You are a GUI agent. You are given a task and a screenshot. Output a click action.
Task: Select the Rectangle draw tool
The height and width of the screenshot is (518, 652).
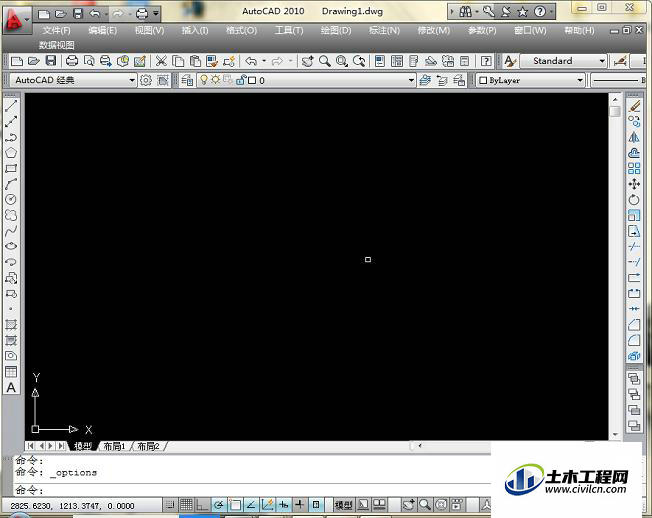tap(11, 168)
